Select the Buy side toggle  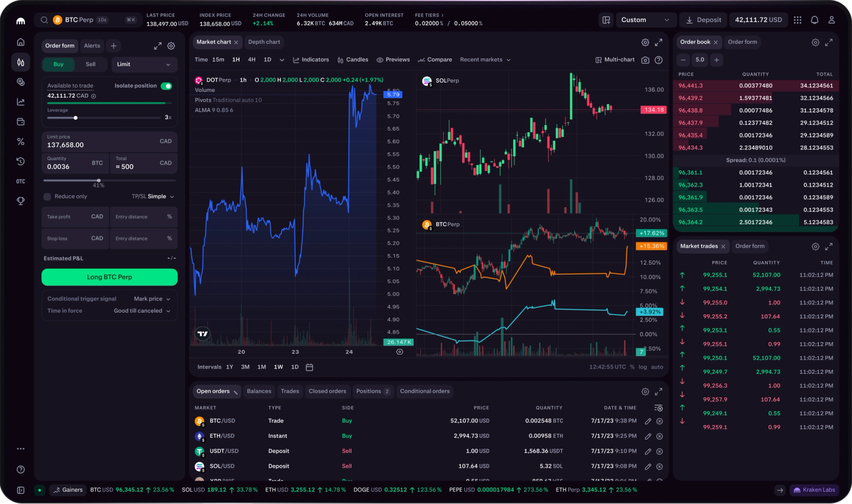click(58, 64)
